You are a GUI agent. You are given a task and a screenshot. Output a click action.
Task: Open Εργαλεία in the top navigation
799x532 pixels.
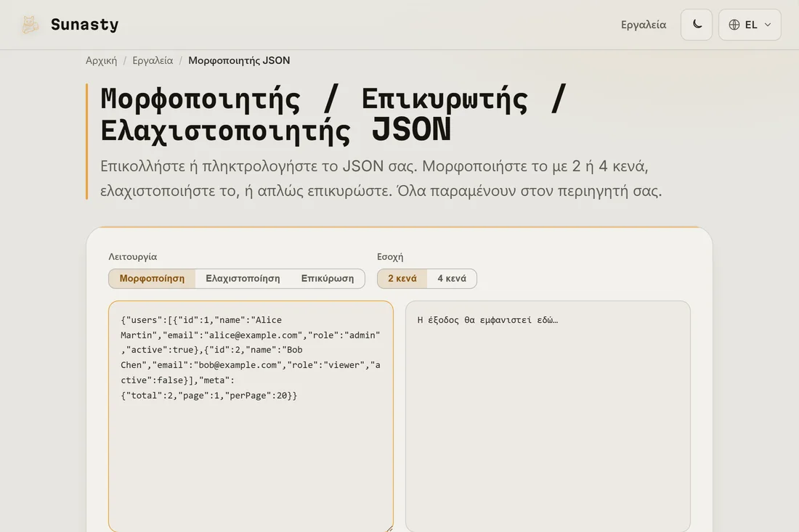pos(644,25)
